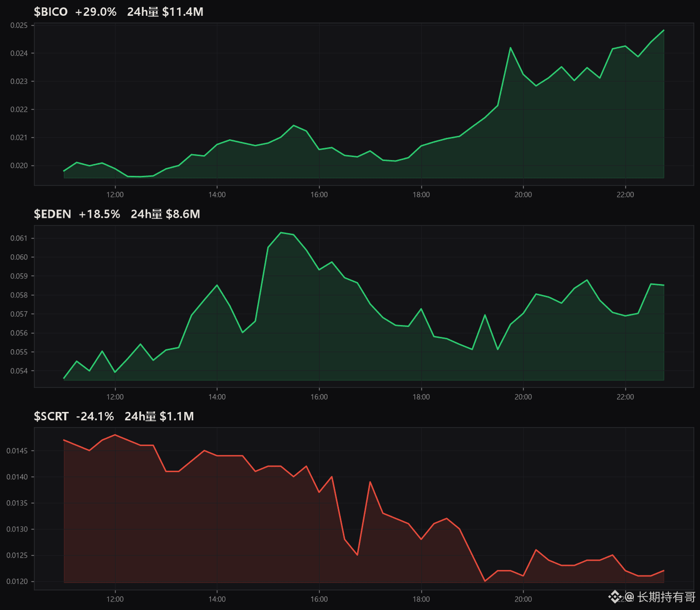
Task: Select the 0.023 price axis label
Action: coord(19,81)
